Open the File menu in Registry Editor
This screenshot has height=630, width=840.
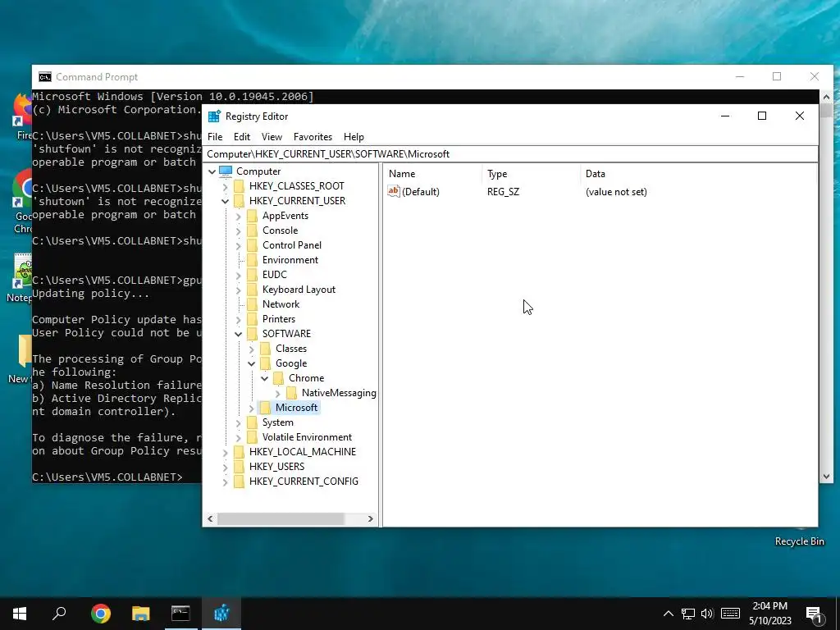(215, 137)
